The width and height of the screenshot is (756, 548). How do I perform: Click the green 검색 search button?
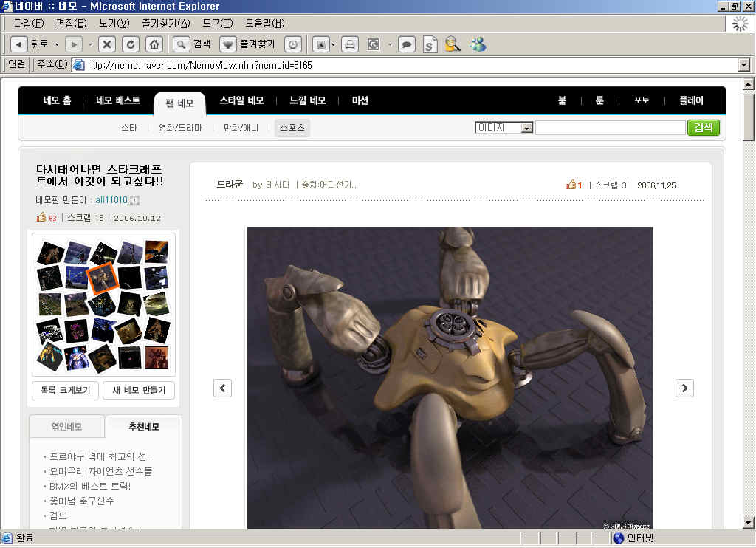704,127
